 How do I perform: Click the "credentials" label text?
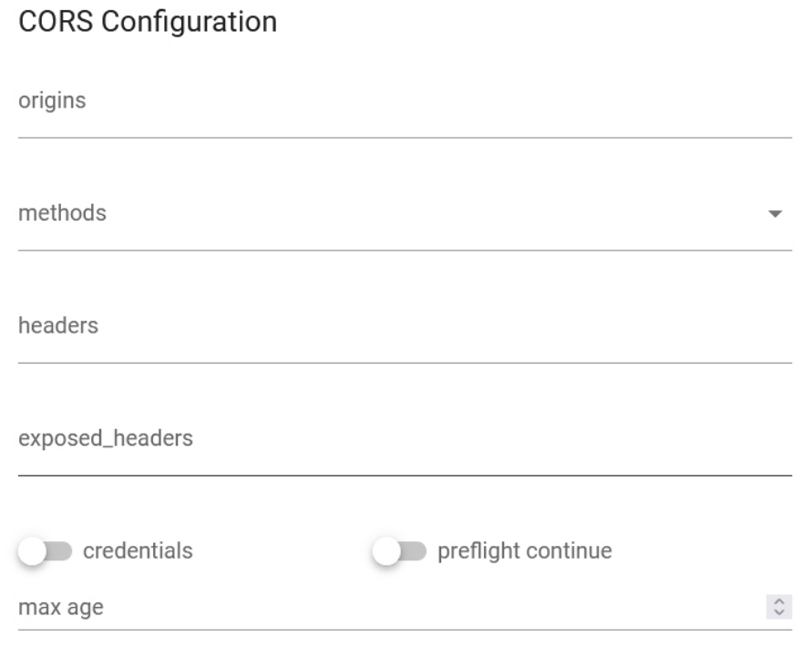138,551
